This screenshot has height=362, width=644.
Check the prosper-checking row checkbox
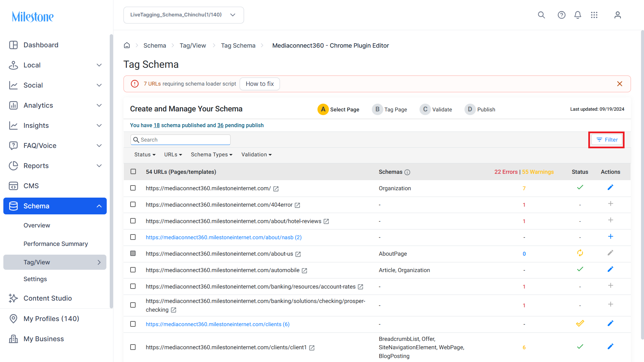[133, 305]
